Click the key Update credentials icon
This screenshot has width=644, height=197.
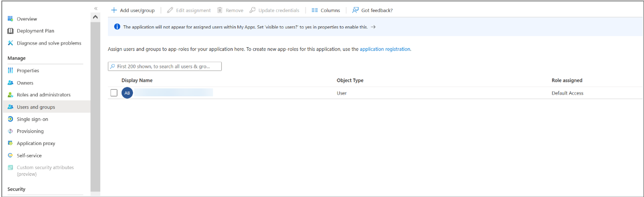252,10
